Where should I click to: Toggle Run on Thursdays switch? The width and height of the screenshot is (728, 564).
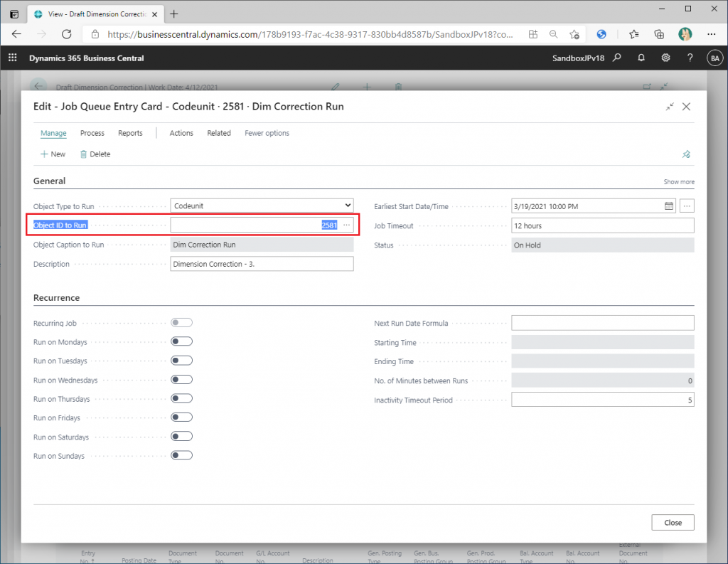tap(181, 398)
